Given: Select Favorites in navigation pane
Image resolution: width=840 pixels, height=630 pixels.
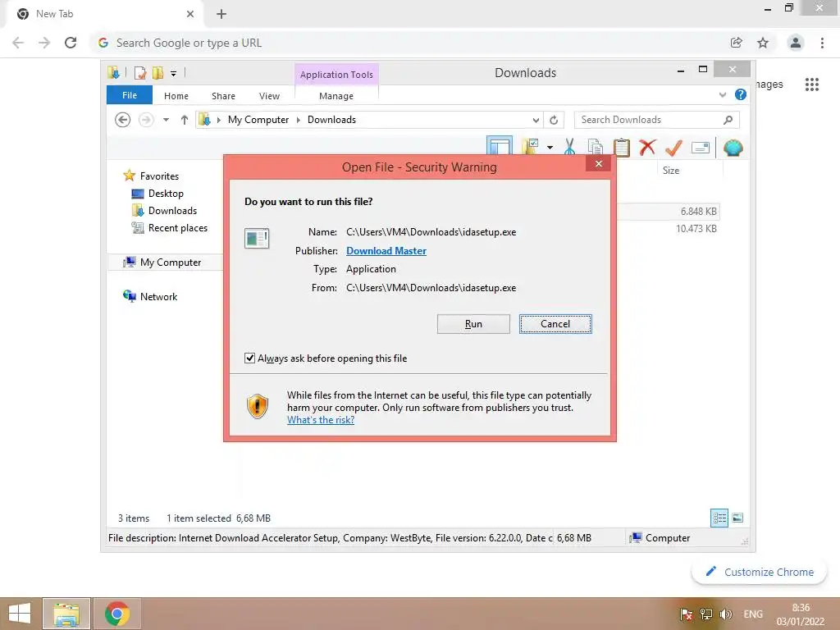Looking at the screenshot, I should pyautogui.click(x=160, y=176).
